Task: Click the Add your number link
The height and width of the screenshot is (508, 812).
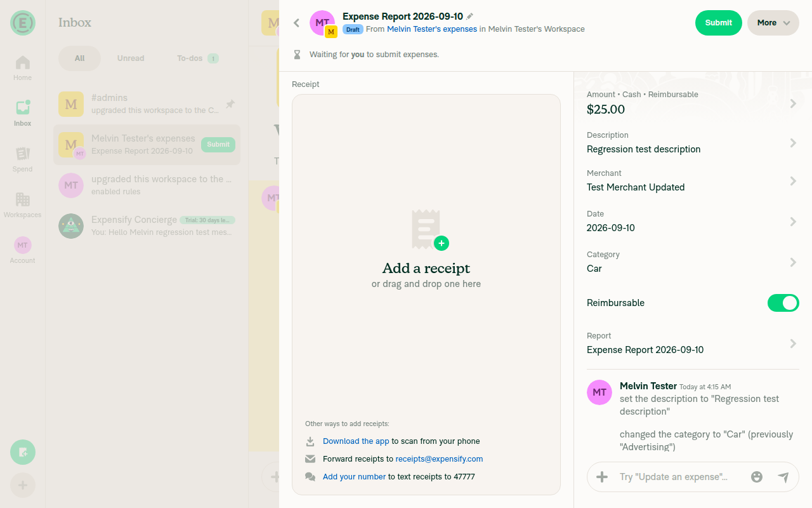Action: click(x=354, y=477)
